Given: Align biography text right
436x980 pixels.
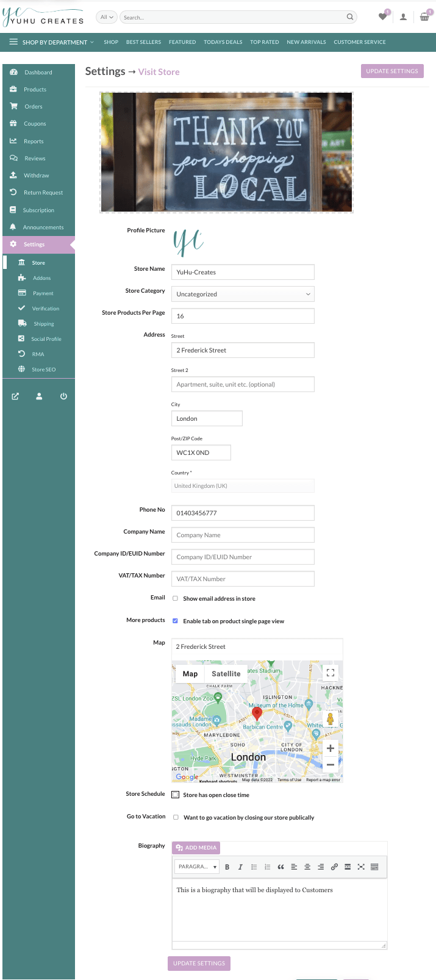Looking at the screenshot, I should 321,867.
